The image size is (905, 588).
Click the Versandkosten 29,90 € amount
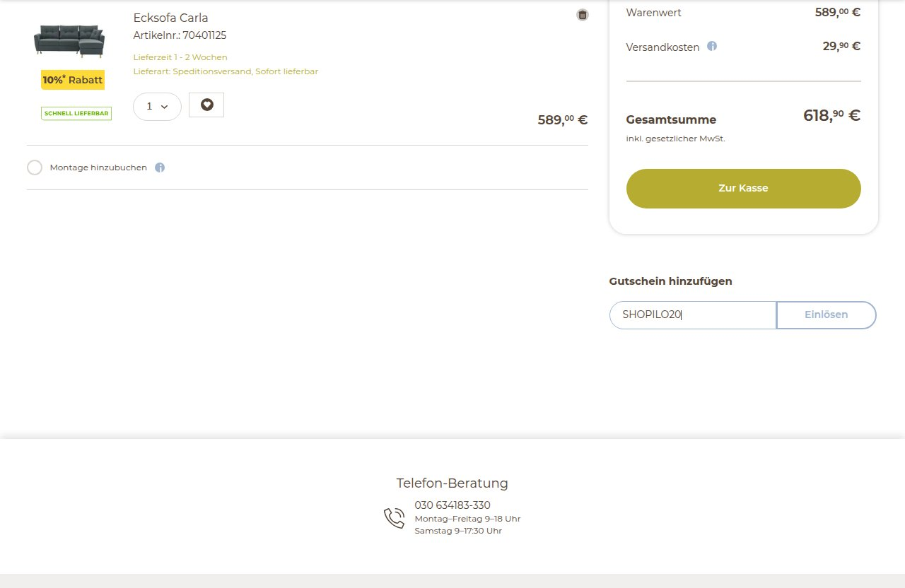click(x=841, y=46)
